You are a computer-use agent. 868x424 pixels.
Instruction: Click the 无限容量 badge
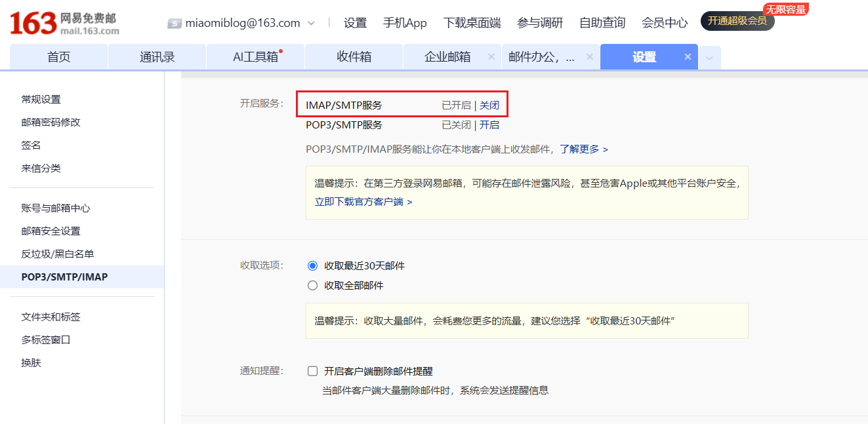(787, 9)
